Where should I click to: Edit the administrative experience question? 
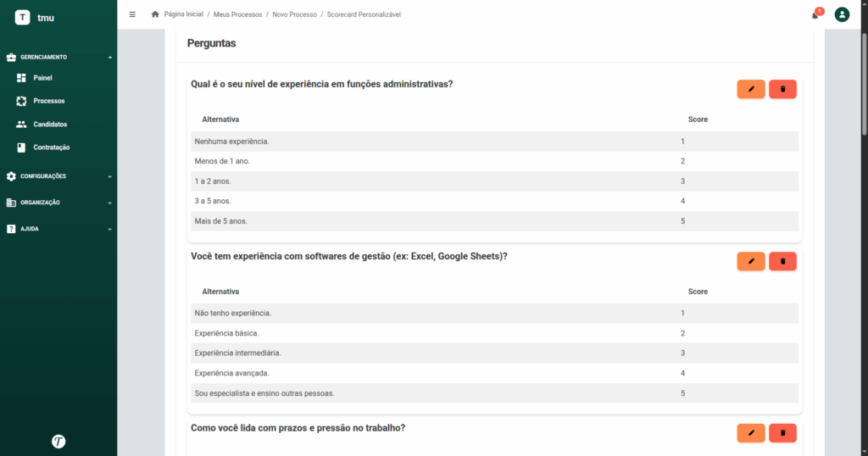(x=751, y=89)
